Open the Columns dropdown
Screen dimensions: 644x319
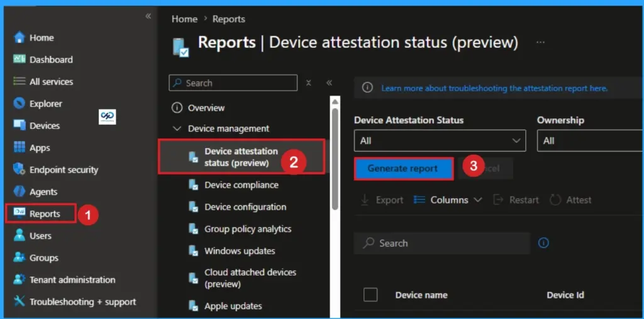pos(447,200)
